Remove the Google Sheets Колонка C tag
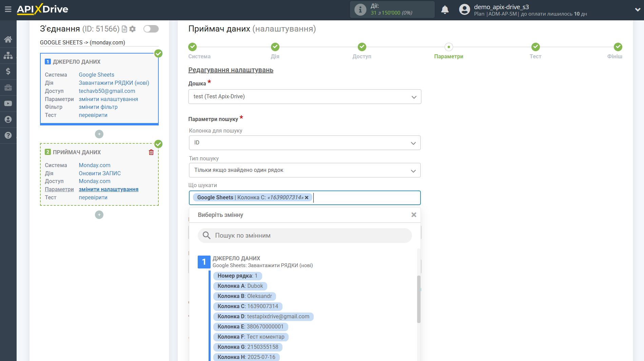644x361 pixels. (307, 198)
